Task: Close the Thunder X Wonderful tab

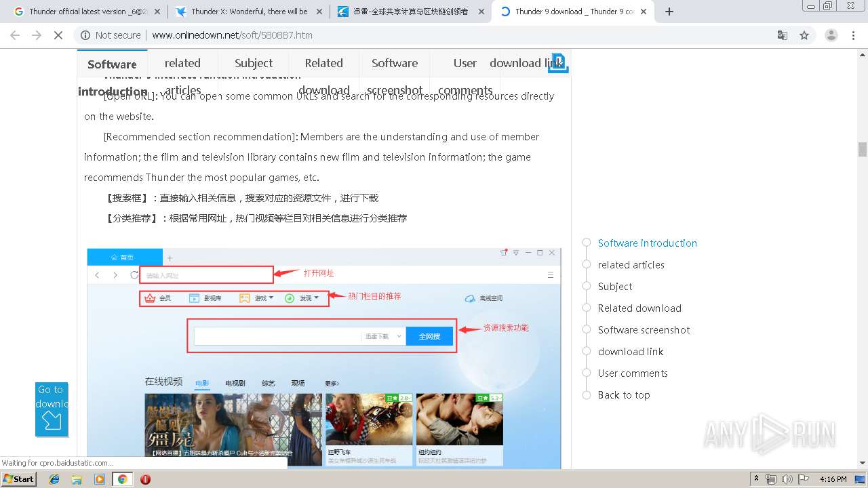Action: point(319,12)
